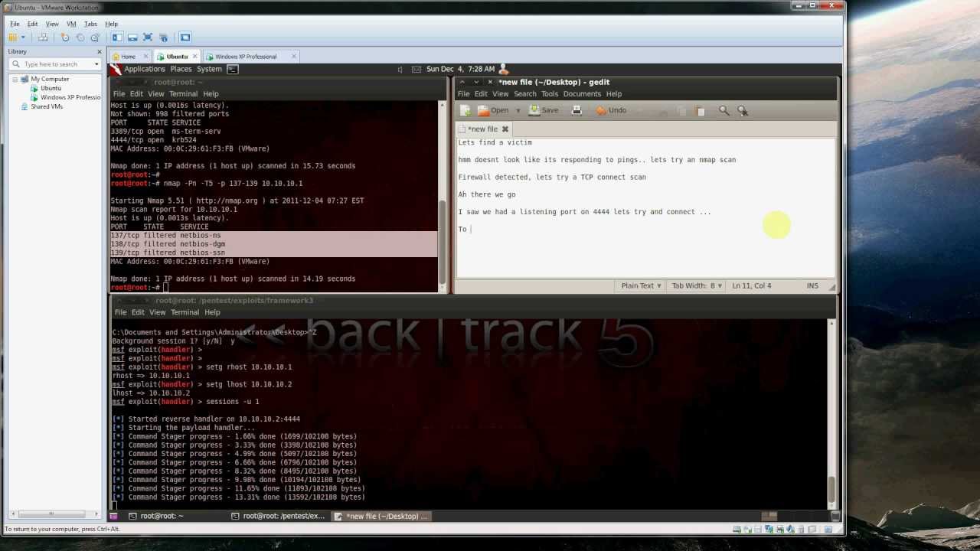
Task: Click the gedit Paste icon
Action: pos(700,110)
